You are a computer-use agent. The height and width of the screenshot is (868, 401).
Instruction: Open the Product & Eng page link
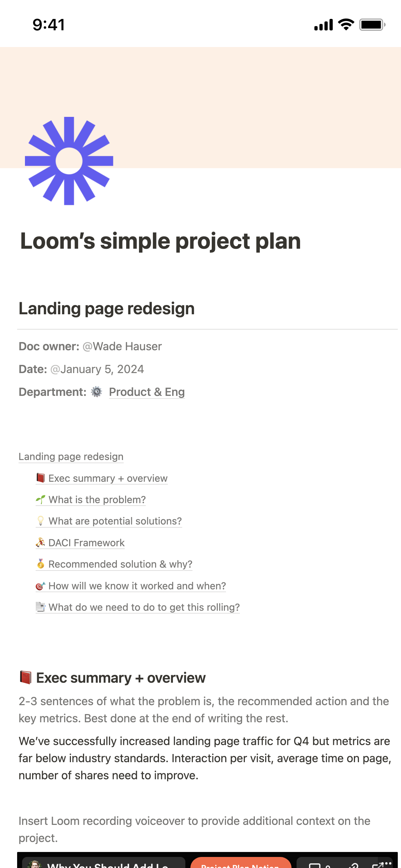point(146,392)
